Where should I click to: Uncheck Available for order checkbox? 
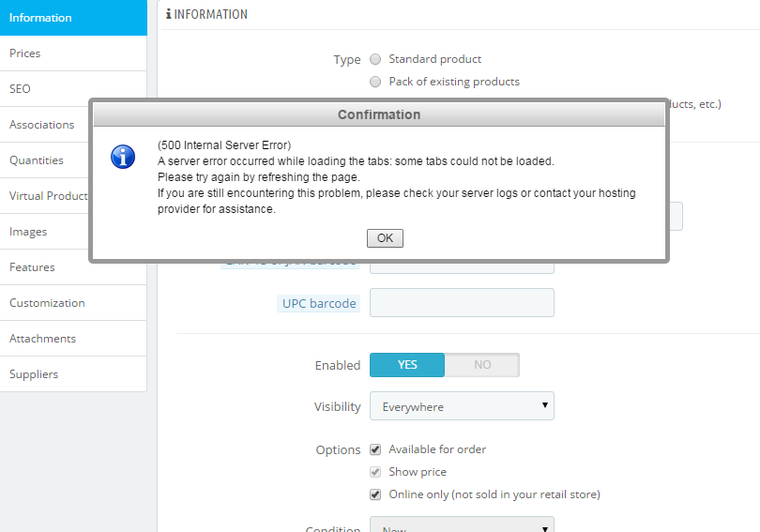pos(375,449)
